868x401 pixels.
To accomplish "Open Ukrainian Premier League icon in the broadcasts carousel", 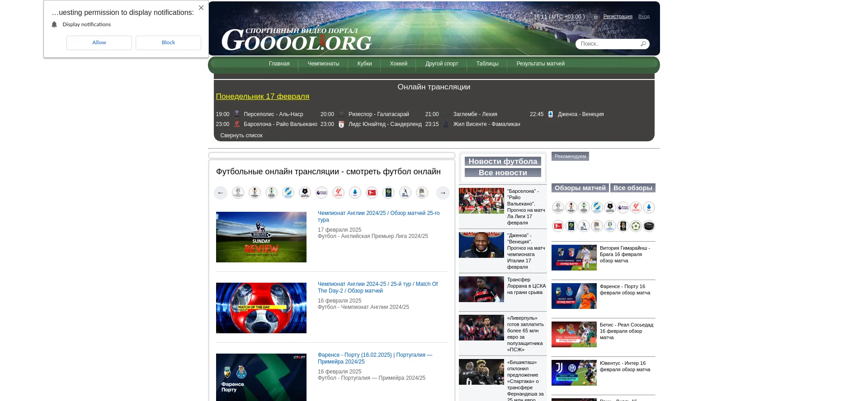I will [288, 193].
